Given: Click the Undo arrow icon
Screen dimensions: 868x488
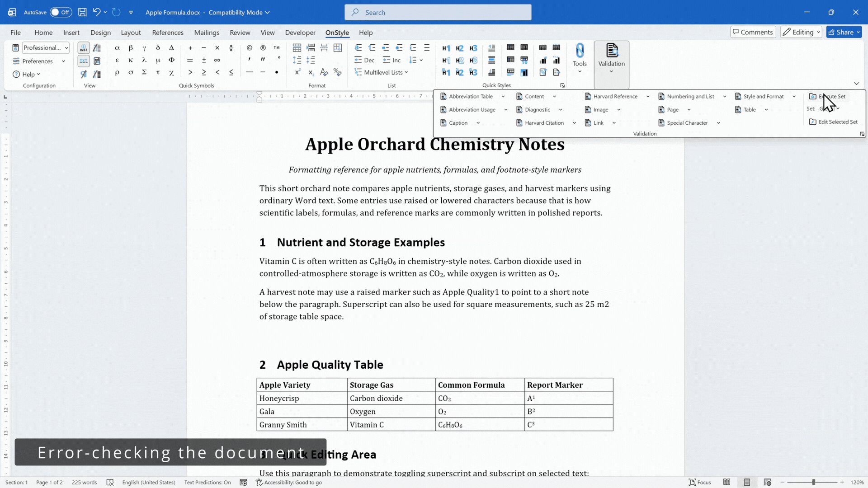Looking at the screenshot, I should [96, 12].
